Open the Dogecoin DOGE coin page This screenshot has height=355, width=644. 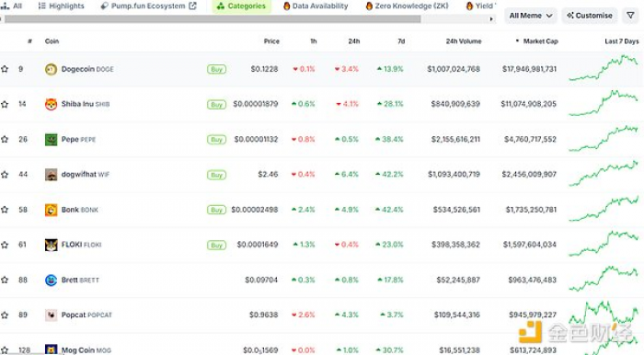tap(87, 69)
